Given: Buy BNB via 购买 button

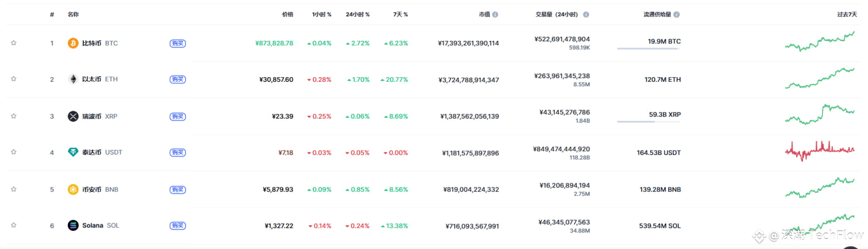Looking at the screenshot, I should pyautogui.click(x=178, y=190).
